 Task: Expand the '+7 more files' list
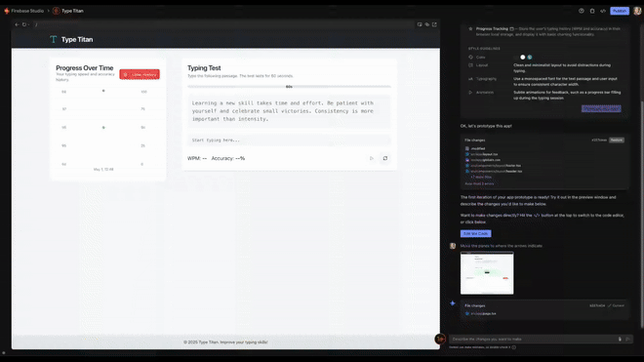click(x=481, y=177)
